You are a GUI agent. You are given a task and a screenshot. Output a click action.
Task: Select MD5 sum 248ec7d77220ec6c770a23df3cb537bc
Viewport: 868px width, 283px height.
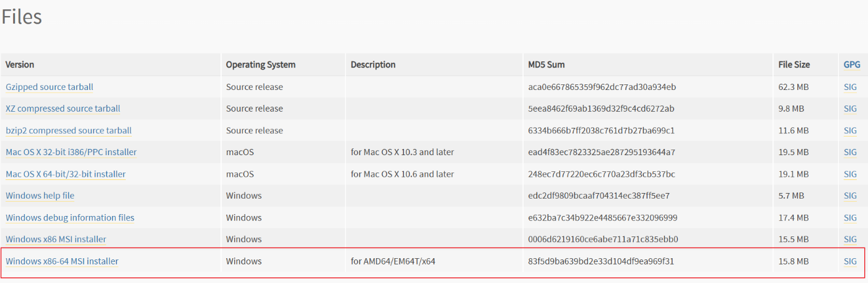tap(602, 174)
